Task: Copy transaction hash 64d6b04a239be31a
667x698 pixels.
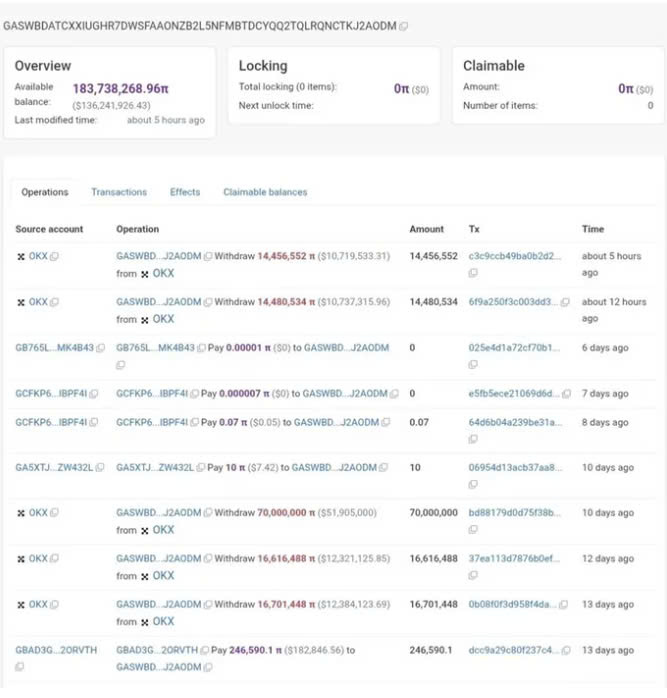Action: pos(473,439)
